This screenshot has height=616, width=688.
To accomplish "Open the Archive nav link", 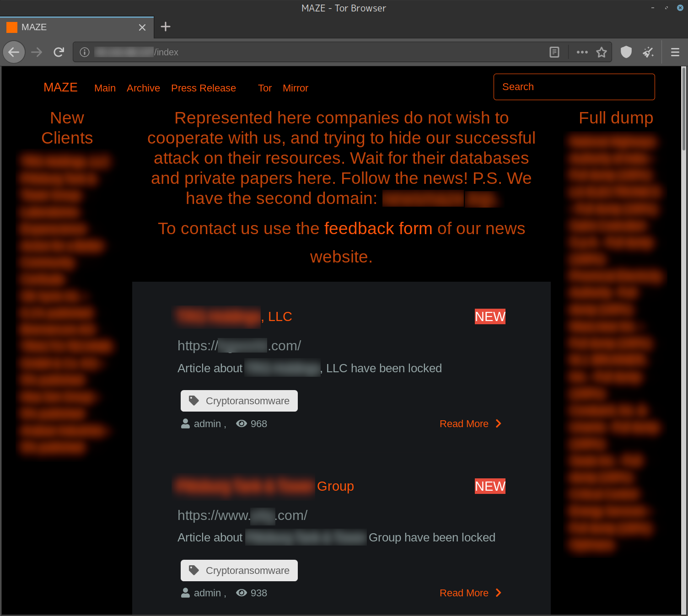I will point(143,88).
